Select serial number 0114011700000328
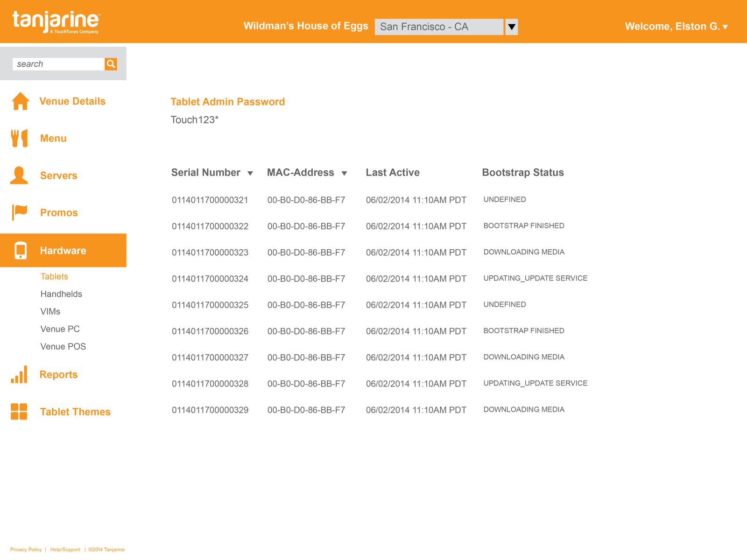 pyautogui.click(x=210, y=384)
